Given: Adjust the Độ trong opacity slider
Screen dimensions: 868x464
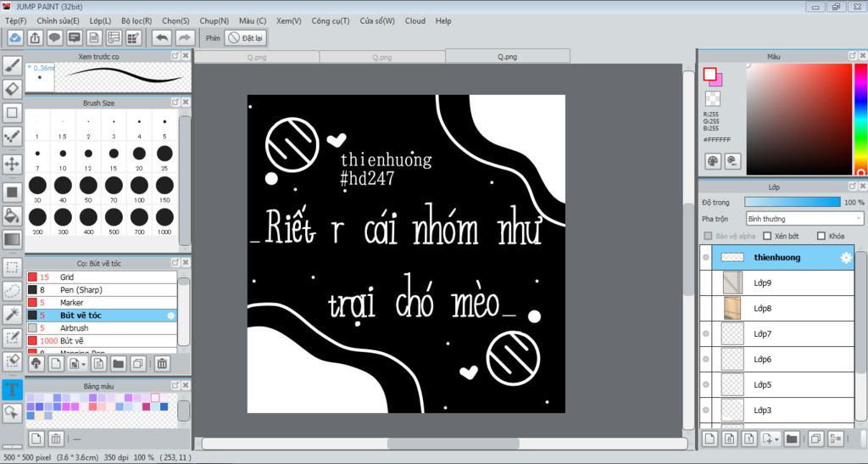Looking at the screenshot, I should point(793,202).
